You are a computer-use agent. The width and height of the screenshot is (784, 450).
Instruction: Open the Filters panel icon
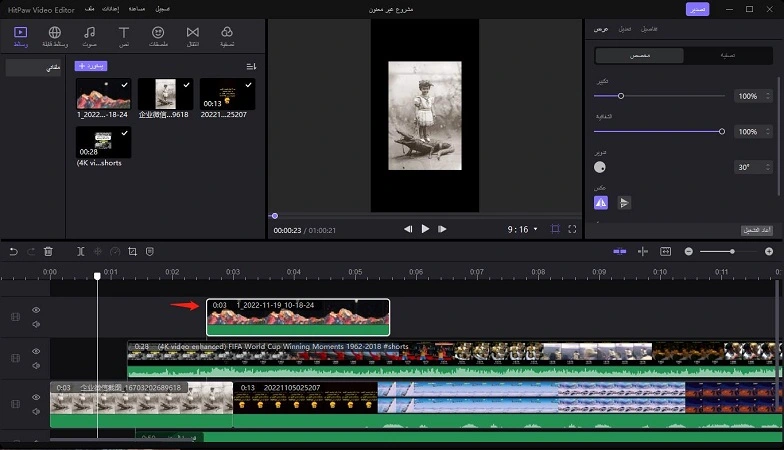tap(227, 36)
